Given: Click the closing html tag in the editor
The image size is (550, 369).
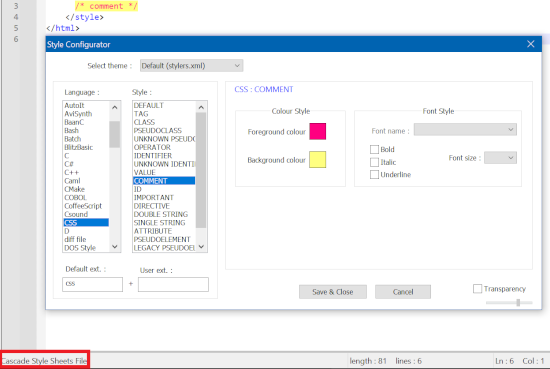Looking at the screenshot, I should [63, 28].
